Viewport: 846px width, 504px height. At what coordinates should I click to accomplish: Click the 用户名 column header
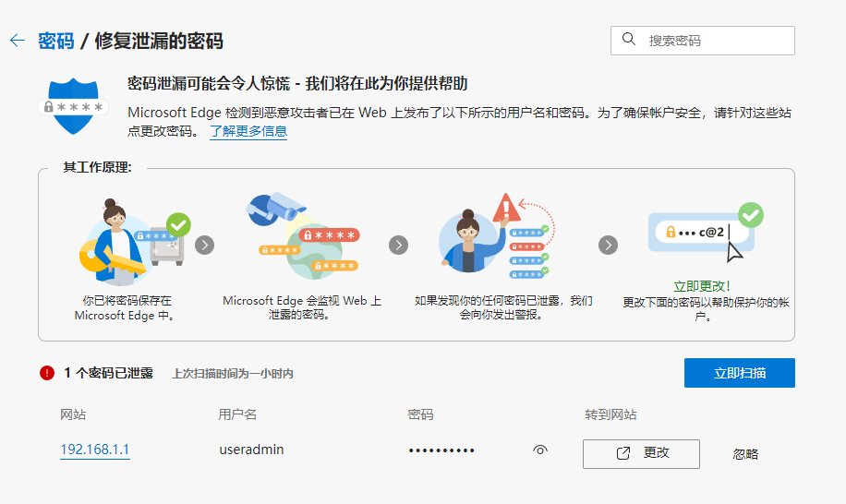coord(237,414)
